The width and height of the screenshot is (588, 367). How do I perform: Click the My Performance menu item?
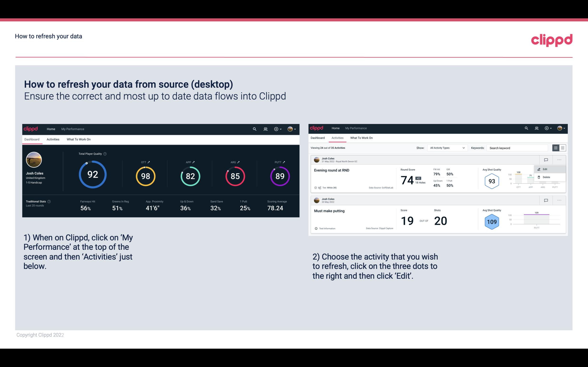pyautogui.click(x=72, y=129)
